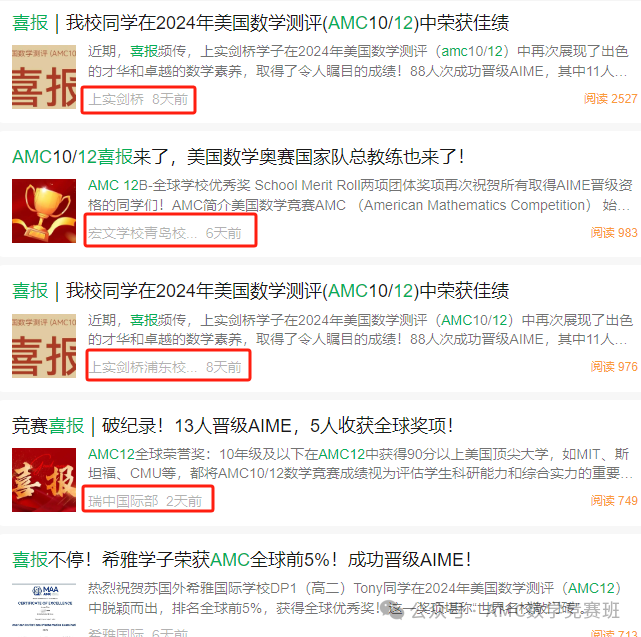The height and width of the screenshot is (637, 641).
Task: Click the 阅读 976 read count
Action: click(x=614, y=367)
